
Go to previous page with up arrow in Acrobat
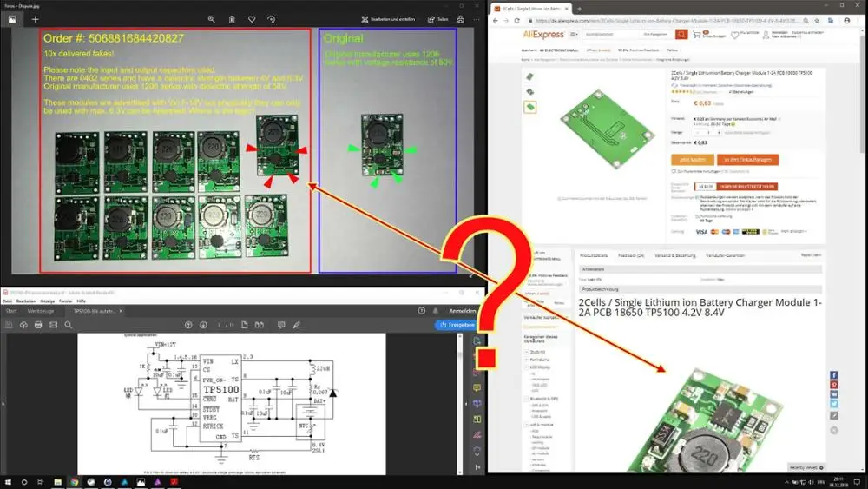click(x=188, y=325)
